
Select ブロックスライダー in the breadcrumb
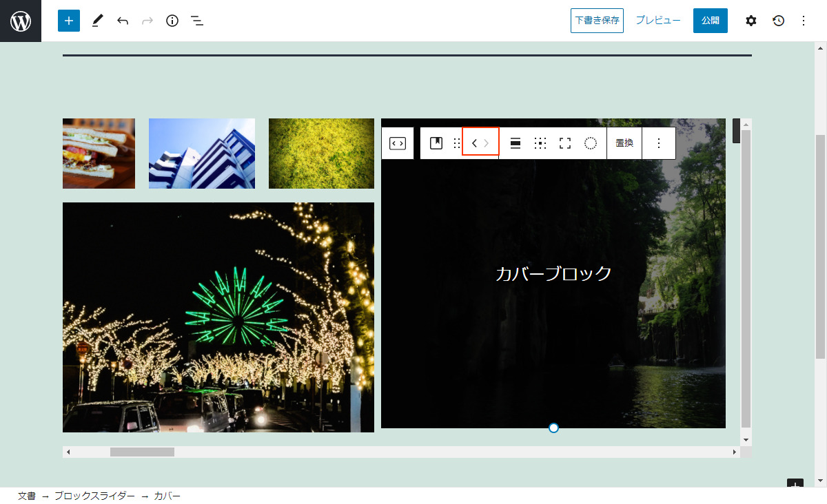tap(94, 496)
